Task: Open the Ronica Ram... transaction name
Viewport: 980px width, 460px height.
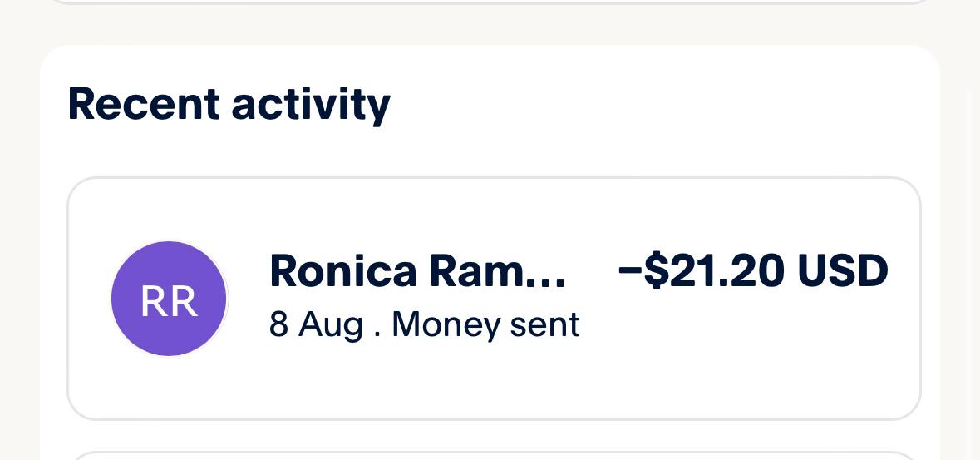Action: pos(417,271)
